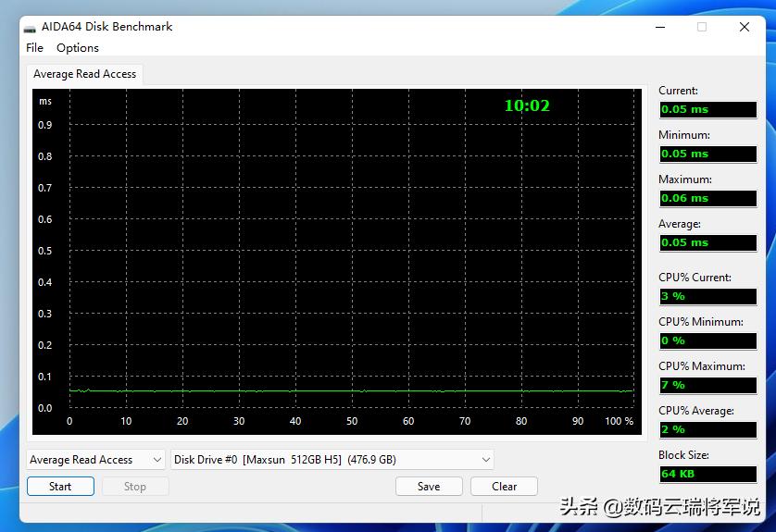The width and height of the screenshot is (776, 532).
Task: Click the 50 label on graph x-axis
Action: (352, 421)
